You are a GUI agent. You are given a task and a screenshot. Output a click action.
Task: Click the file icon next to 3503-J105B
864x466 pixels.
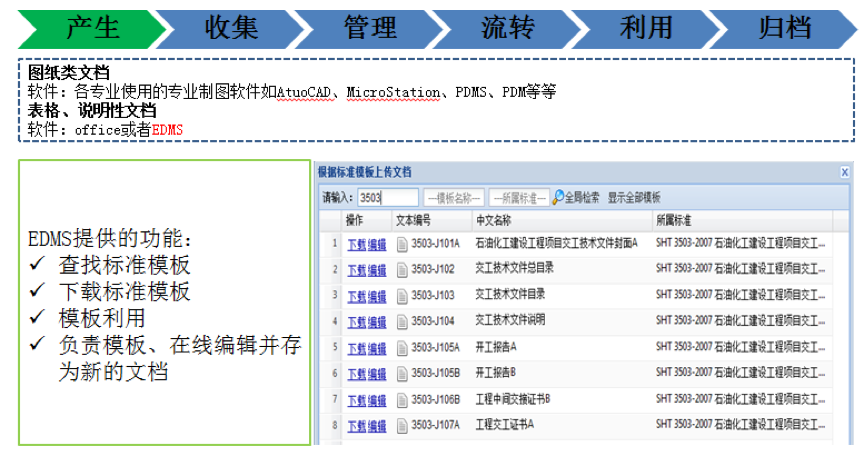point(402,374)
